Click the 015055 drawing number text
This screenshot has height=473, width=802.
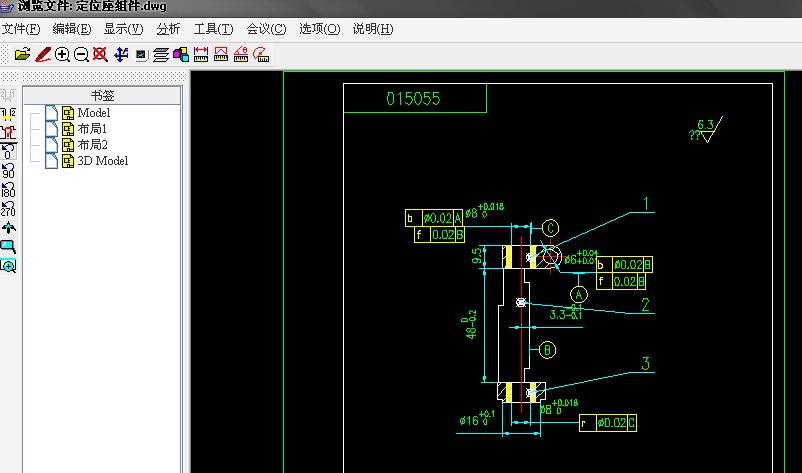pyautogui.click(x=413, y=98)
